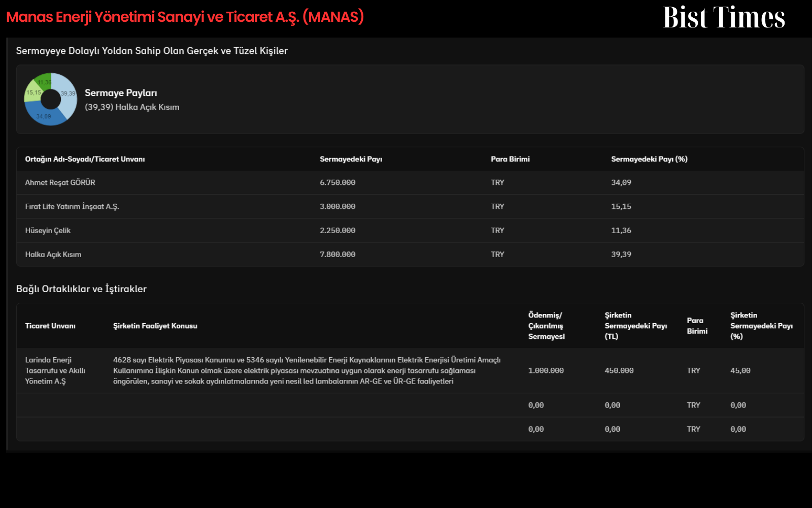Click the 2.250.000 share value
Image resolution: width=812 pixels, height=508 pixels.
click(x=337, y=230)
